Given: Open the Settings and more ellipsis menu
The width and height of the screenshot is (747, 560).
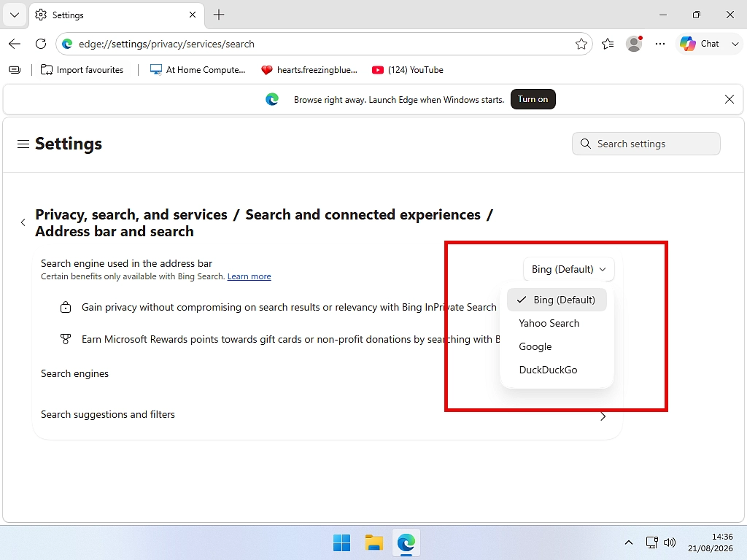Looking at the screenshot, I should (x=659, y=44).
